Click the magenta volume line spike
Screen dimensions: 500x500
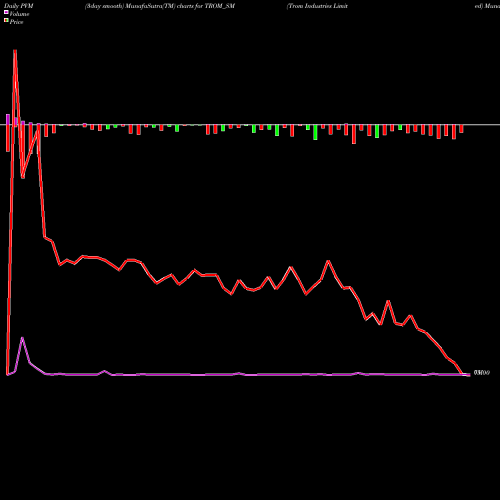click(x=22, y=338)
